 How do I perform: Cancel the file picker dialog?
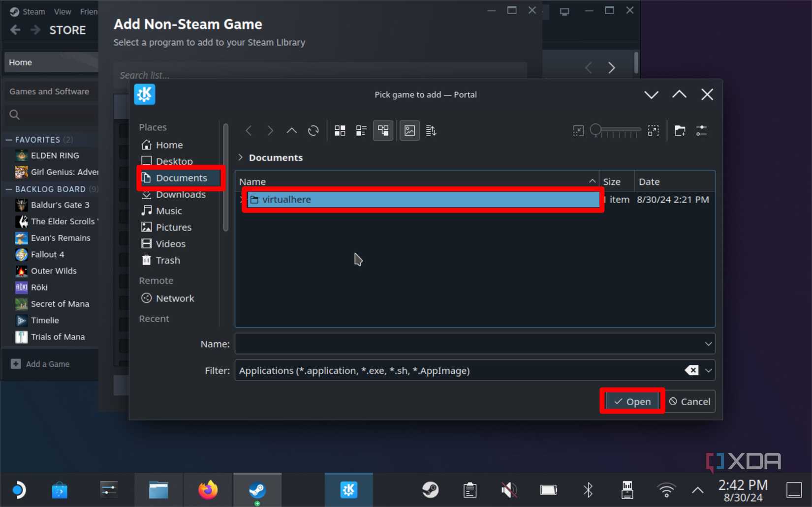point(689,401)
